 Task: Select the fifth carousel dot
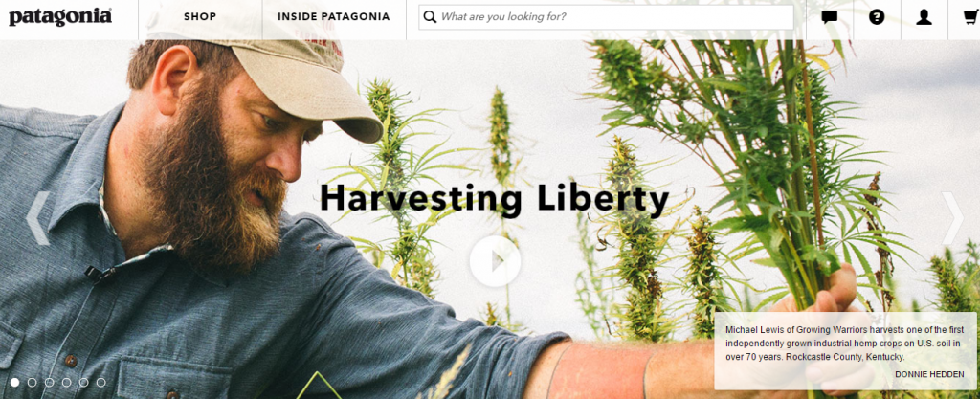[84, 382]
